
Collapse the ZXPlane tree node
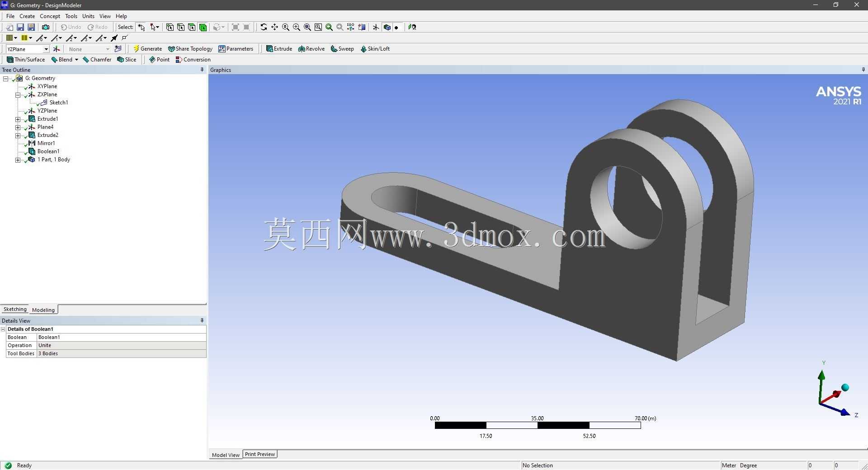[x=18, y=95]
